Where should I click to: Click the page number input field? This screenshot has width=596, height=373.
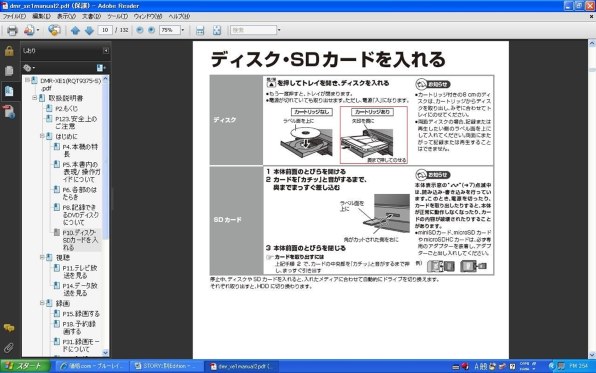(105, 30)
